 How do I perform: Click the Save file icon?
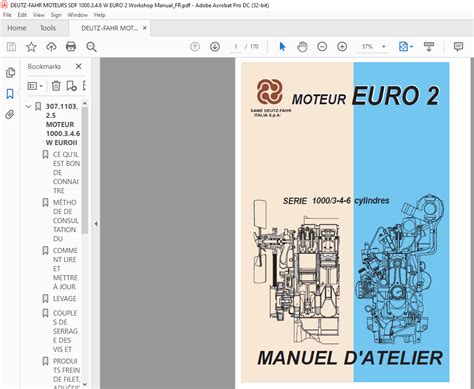click(11, 47)
